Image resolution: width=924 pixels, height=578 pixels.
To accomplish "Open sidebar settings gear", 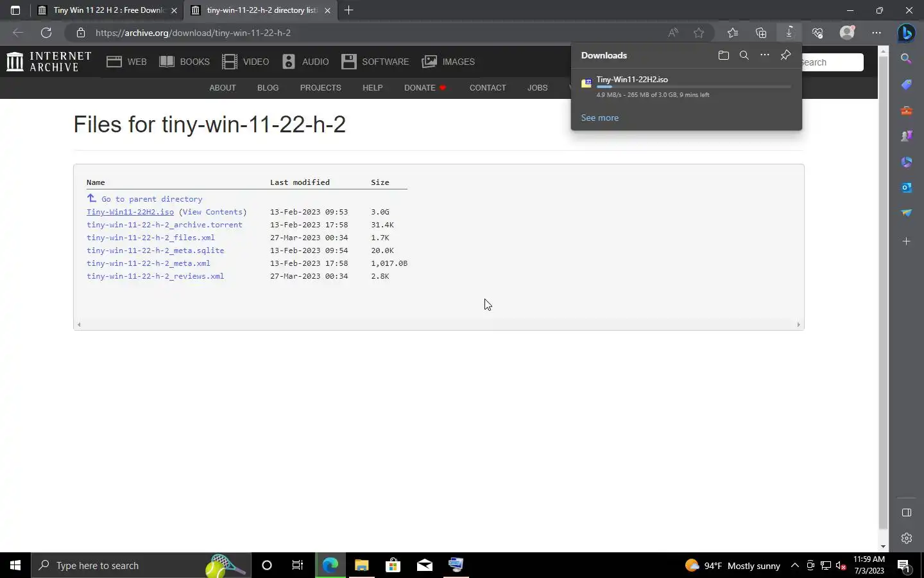I will click(x=907, y=538).
